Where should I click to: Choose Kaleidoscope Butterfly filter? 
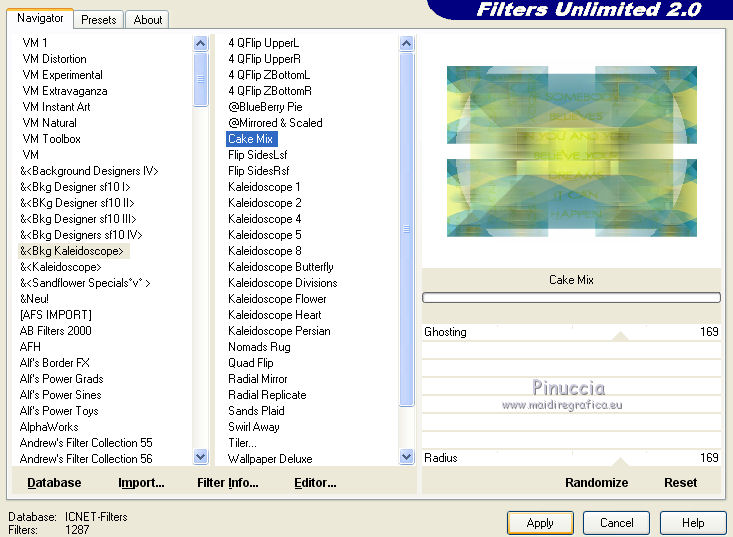[280, 267]
